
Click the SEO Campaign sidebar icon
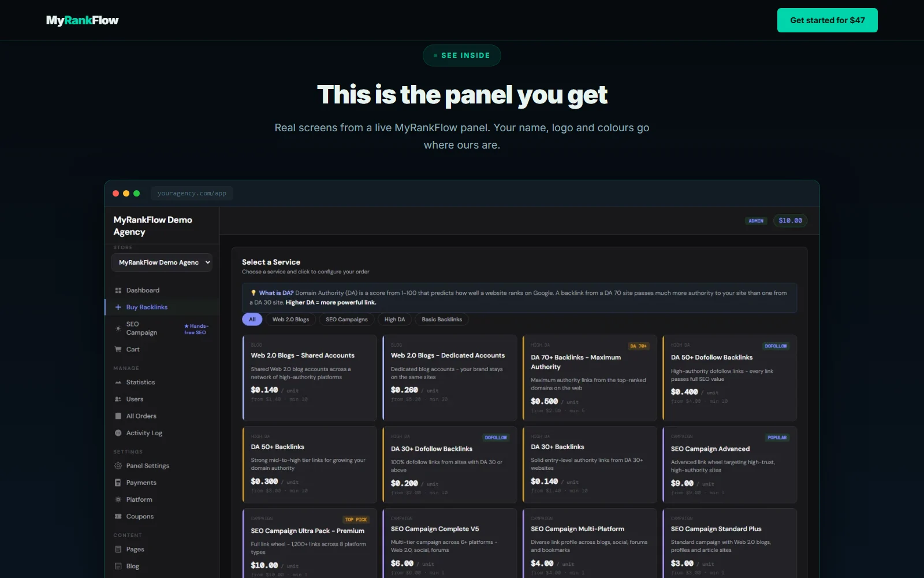coord(118,328)
